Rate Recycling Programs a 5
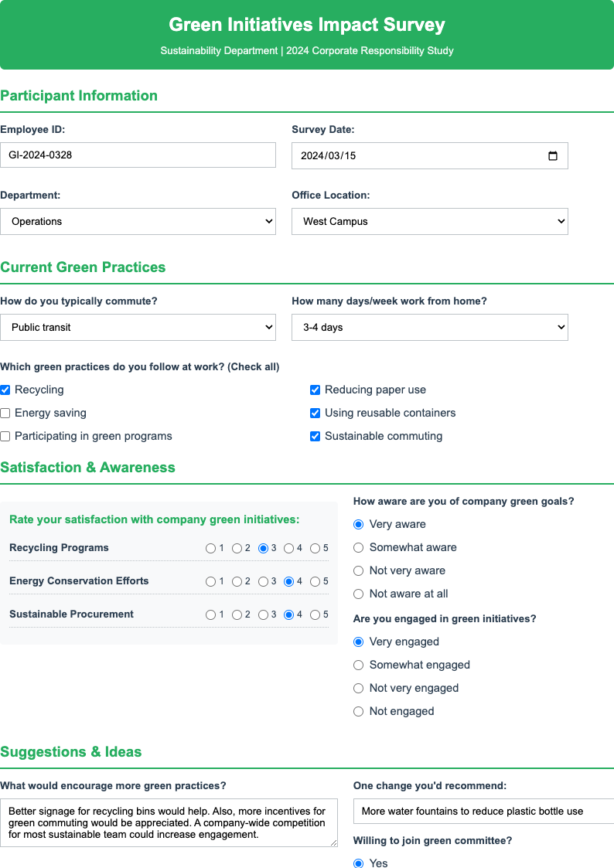Viewport: 614px width, 868px height. pos(316,547)
